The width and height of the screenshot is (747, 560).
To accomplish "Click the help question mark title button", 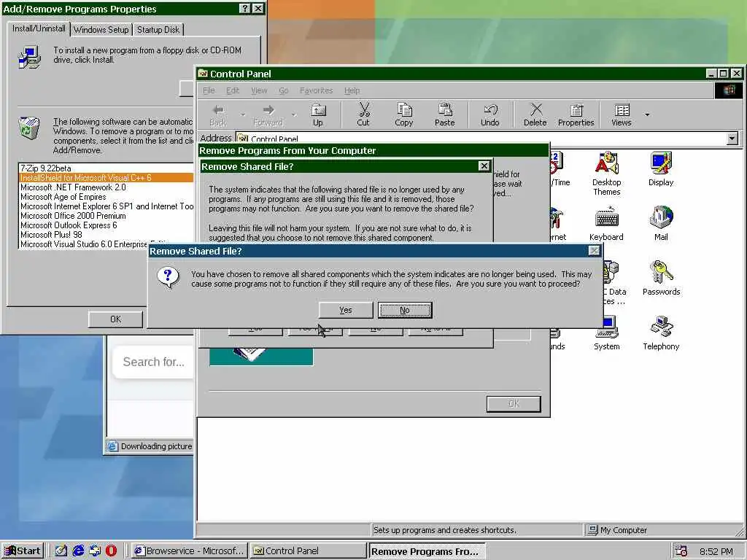I will [x=244, y=9].
